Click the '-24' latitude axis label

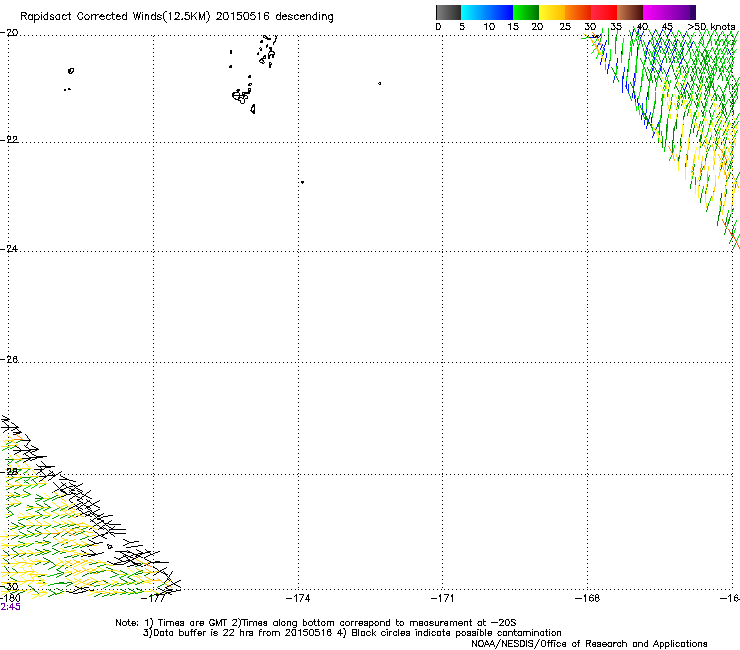(x=9, y=248)
